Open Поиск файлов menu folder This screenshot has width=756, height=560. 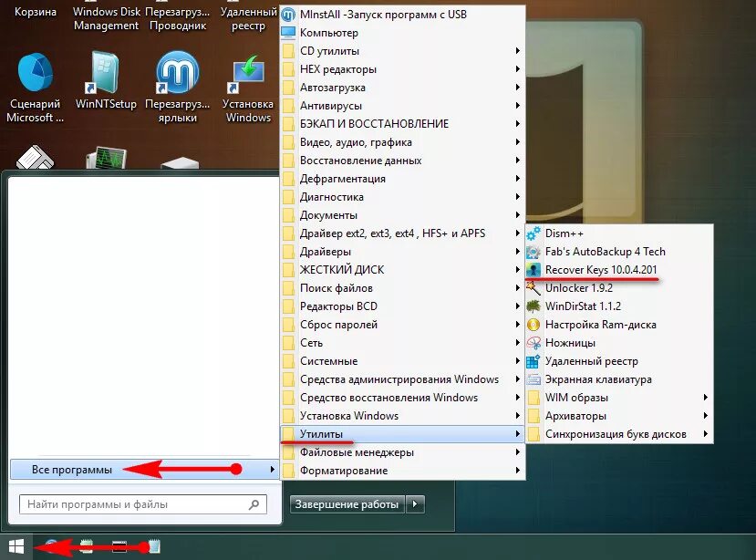(402, 288)
